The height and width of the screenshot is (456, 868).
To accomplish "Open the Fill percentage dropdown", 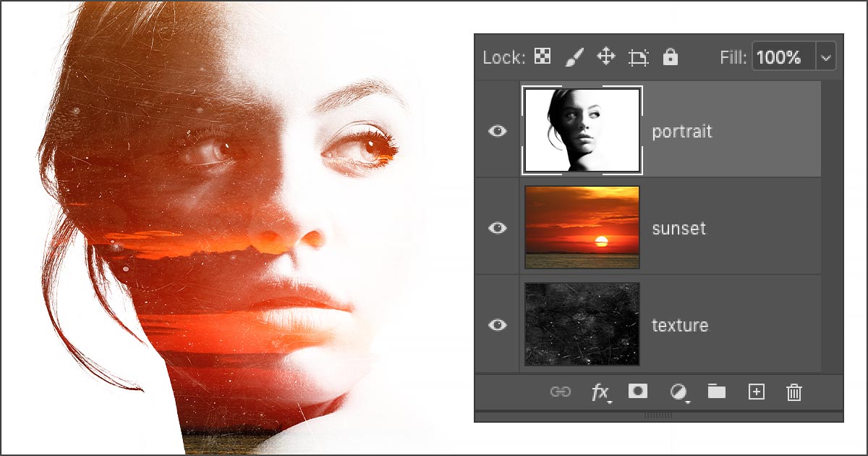I will pyautogui.click(x=825, y=57).
